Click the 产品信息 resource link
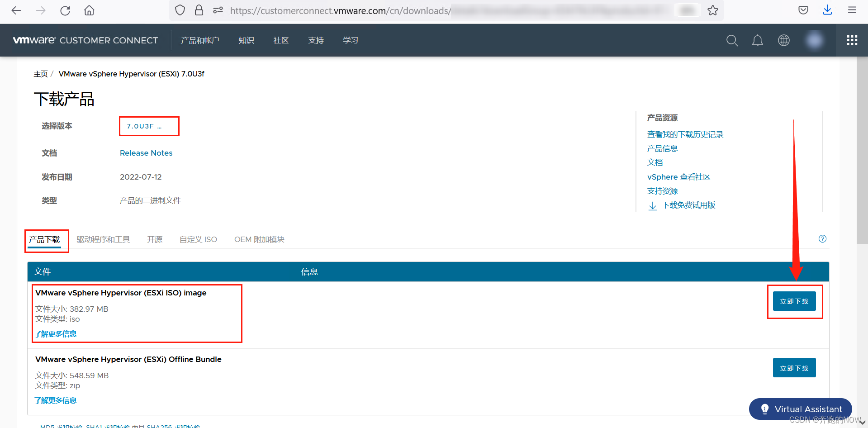The height and width of the screenshot is (428, 868). pyautogui.click(x=662, y=148)
